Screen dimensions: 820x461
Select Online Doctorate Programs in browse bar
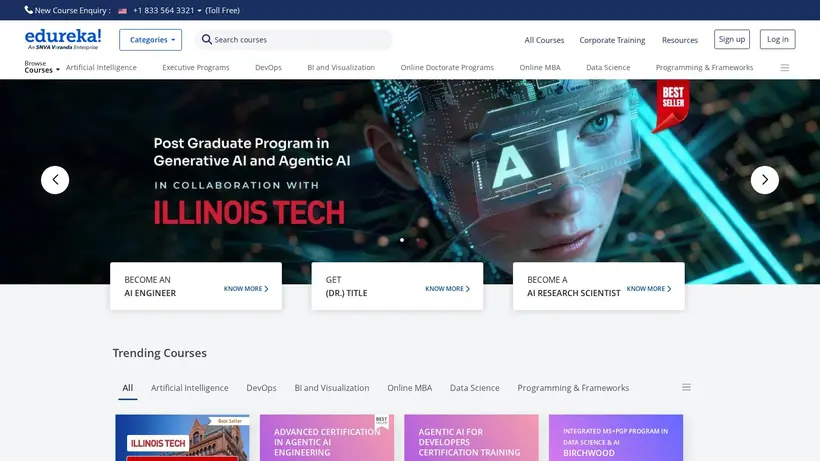pyautogui.click(x=447, y=67)
